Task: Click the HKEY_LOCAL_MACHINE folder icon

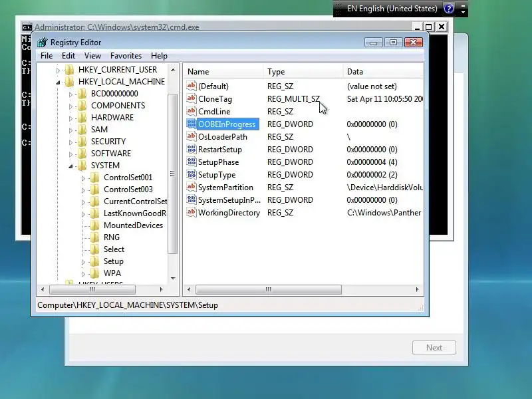Action: [x=70, y=81]
